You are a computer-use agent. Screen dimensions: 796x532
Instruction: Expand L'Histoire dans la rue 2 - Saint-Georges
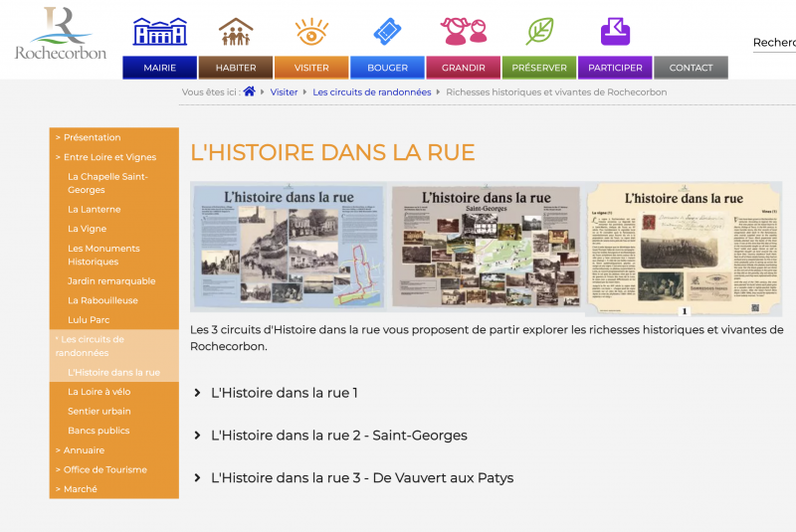coord(338,436)
